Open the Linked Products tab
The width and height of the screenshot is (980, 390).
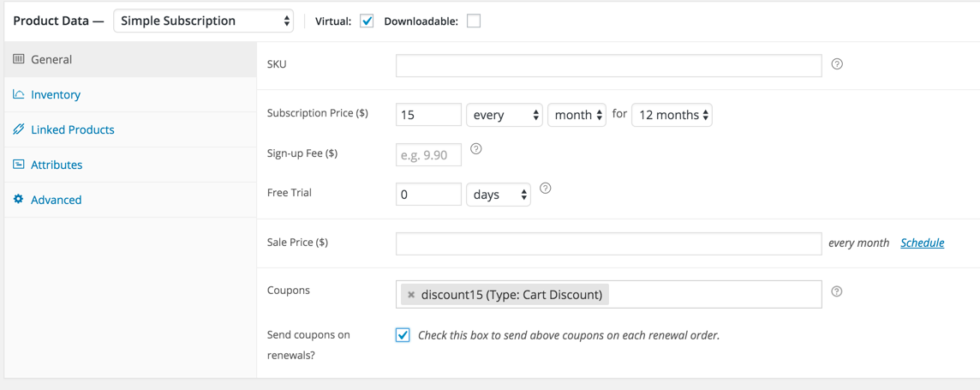tap(73, 129)
